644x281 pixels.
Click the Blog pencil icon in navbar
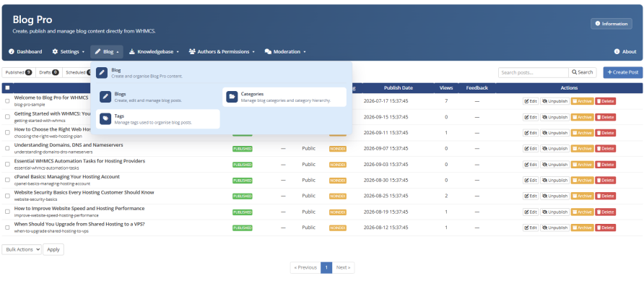click(97, 52)
